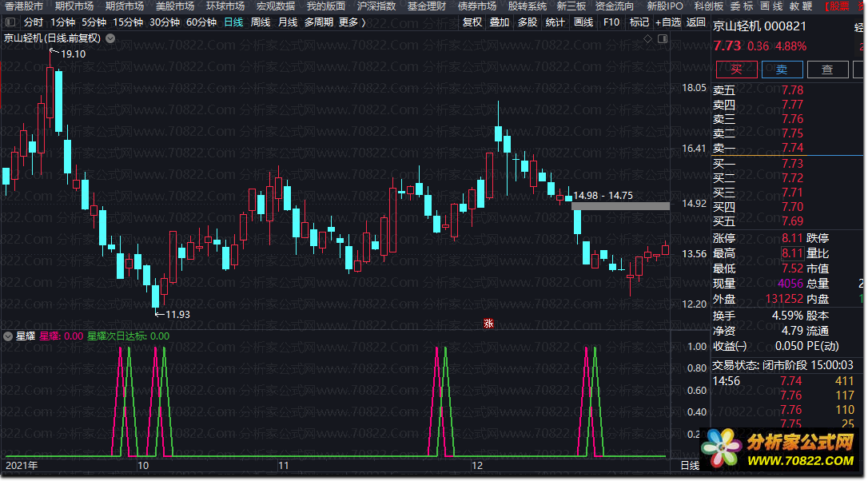Open the 多周期 view

[319, 22]
